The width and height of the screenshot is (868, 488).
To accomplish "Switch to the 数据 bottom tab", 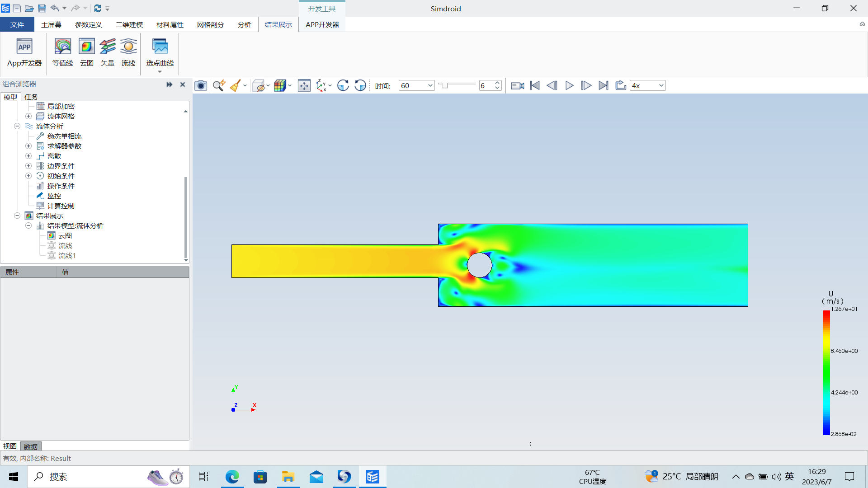I will 31,446.
